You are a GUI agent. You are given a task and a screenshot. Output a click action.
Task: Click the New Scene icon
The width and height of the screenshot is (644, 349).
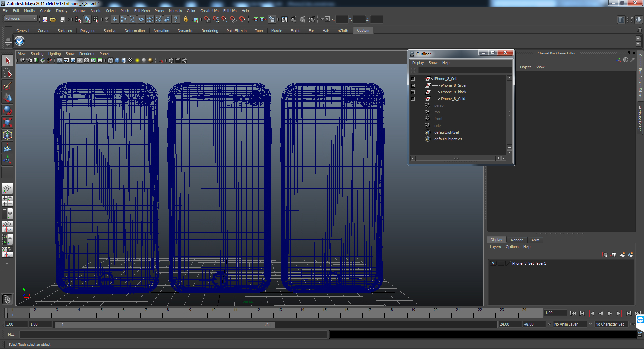[45, 19]
